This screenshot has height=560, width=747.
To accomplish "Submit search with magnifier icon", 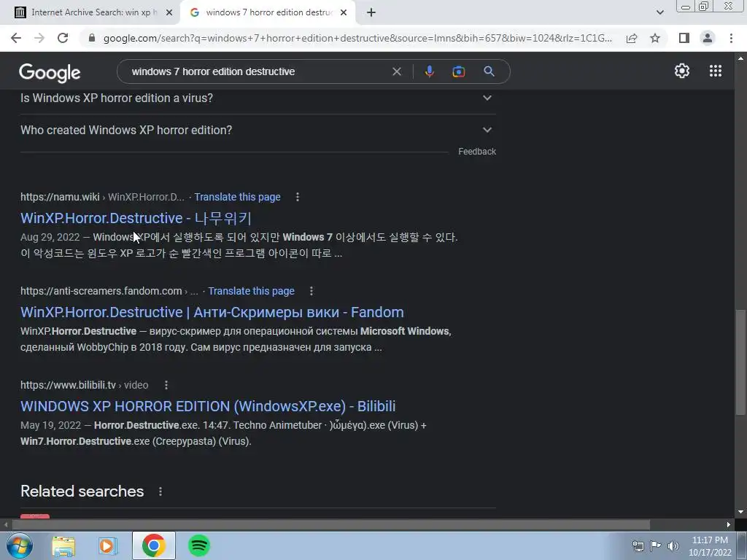I will pos(489,71).
